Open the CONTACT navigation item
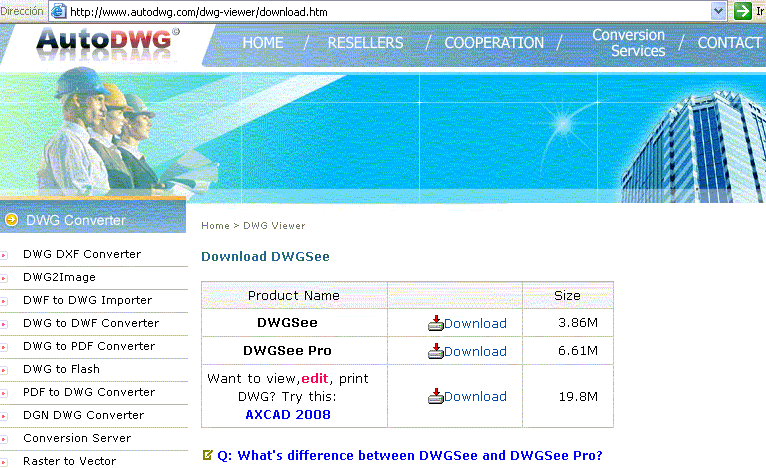 pos(729,43)
